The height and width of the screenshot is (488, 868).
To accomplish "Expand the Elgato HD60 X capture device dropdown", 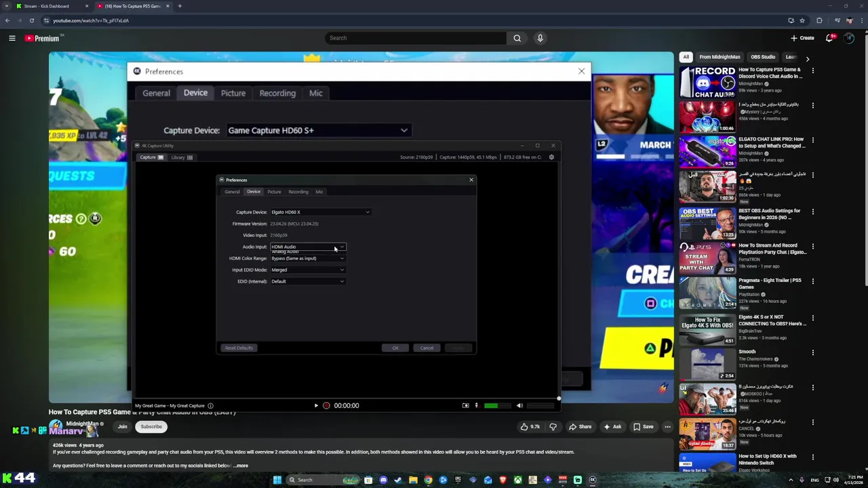I will pyautogui.click(x=320, y=212).
